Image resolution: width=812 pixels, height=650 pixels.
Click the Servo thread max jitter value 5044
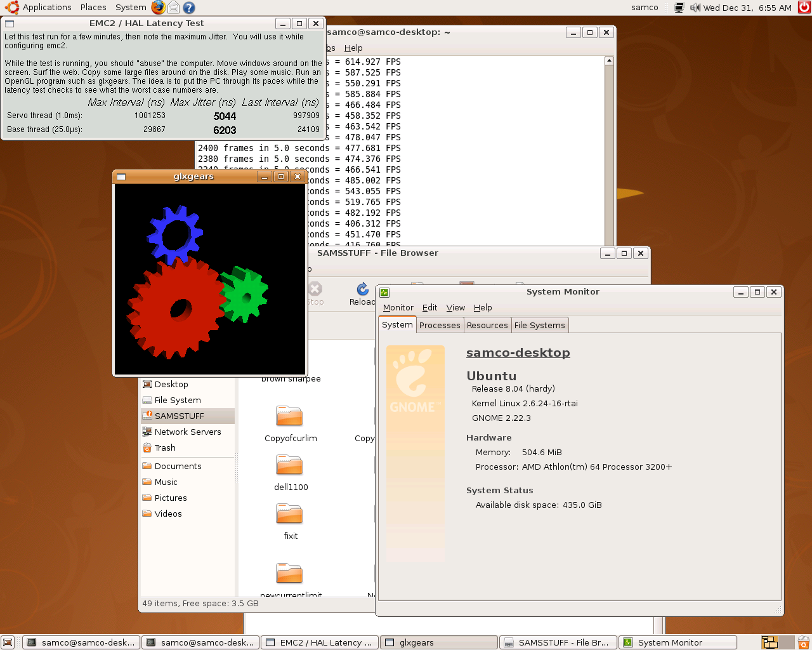pyautogui.click(x=225, y=116)
